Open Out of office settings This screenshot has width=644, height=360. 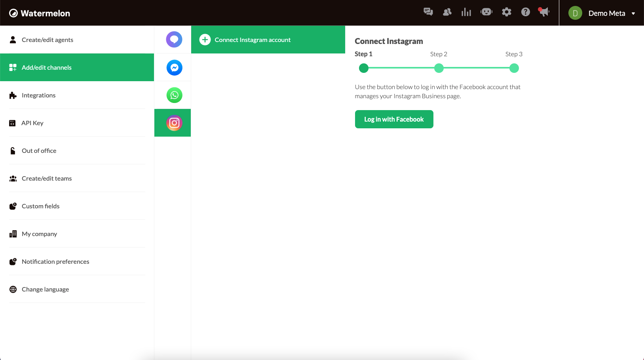(x=77, y=150)
